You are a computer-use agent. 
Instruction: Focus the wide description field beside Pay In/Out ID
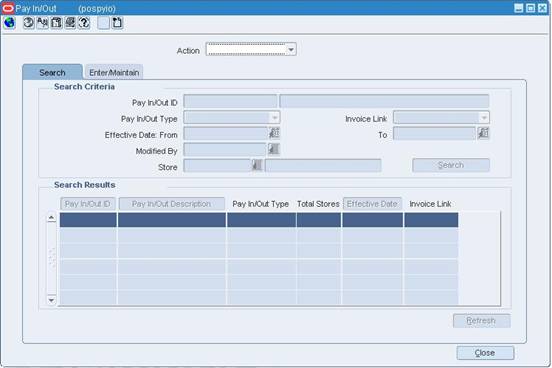[x=384, y=101]
